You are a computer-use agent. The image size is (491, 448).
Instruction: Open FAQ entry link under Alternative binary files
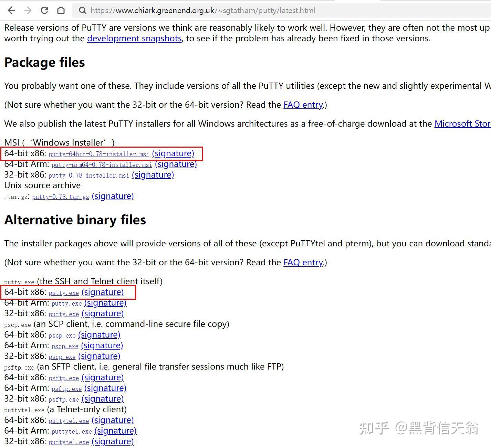[303, 262]
